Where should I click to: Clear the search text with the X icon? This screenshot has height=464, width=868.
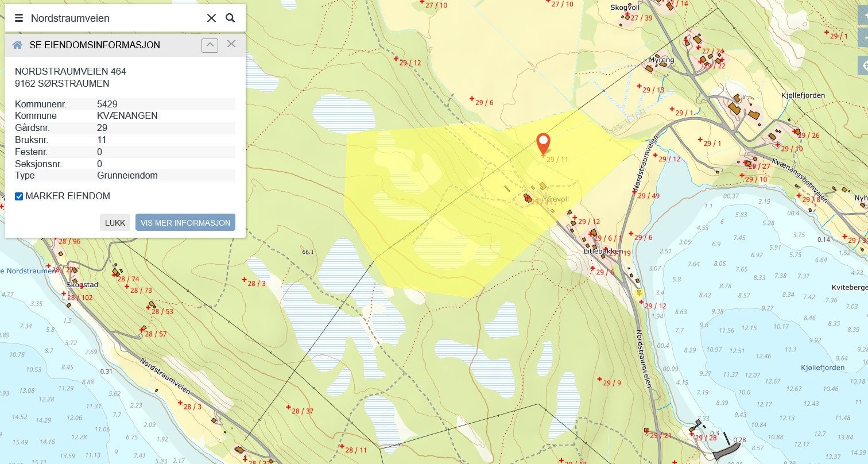click(x=211, y=18)
